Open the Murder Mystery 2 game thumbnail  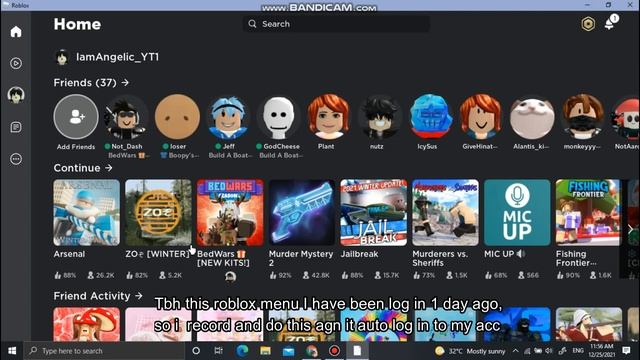pyautogui.click(x=302, y=213)
